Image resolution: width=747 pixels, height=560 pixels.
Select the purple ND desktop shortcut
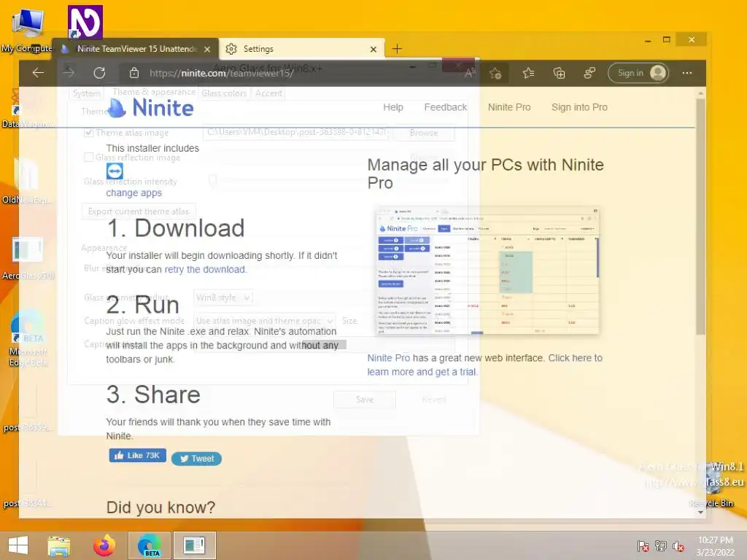tap(85, 23)
